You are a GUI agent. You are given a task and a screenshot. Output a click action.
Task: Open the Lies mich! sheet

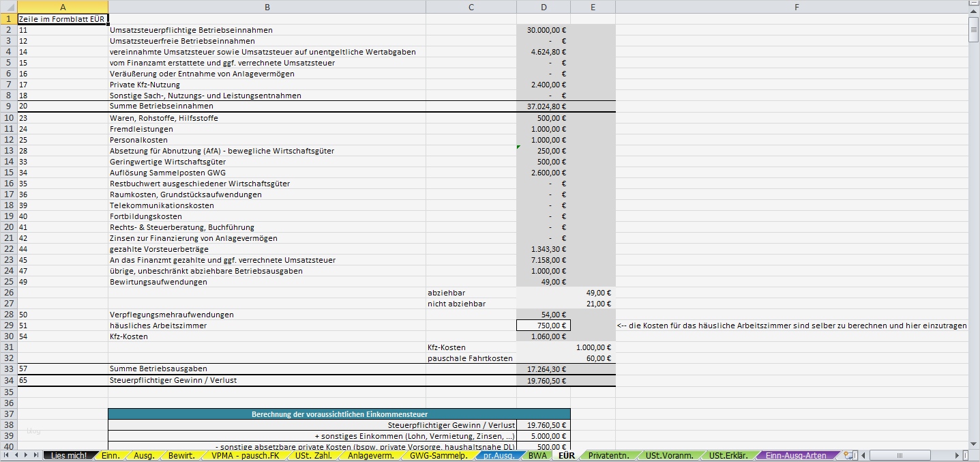[x=69, y=454]
